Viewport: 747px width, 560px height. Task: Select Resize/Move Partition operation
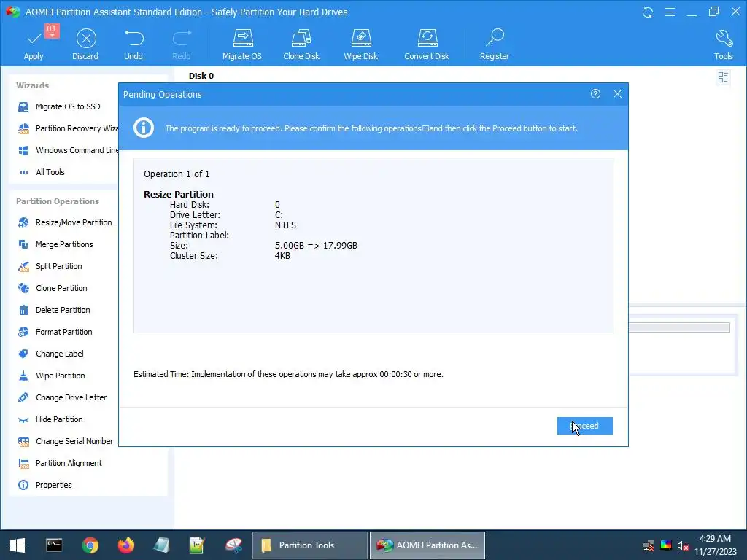[x=65, y=222]
